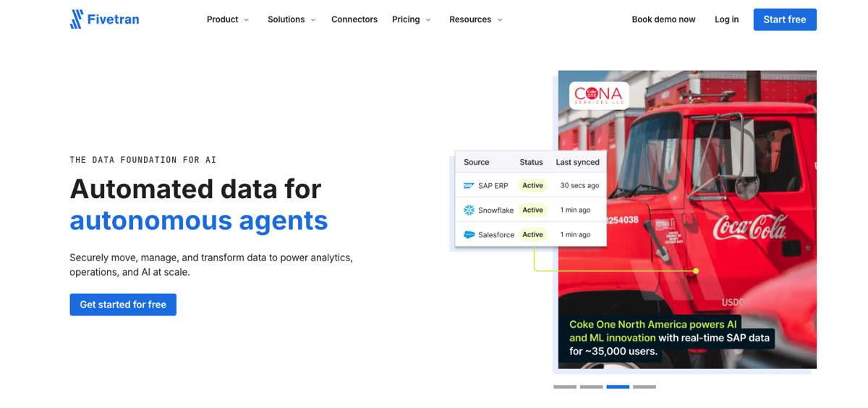Expand the Product menu chevron
The image size is (868, 408).
(246, 20)
